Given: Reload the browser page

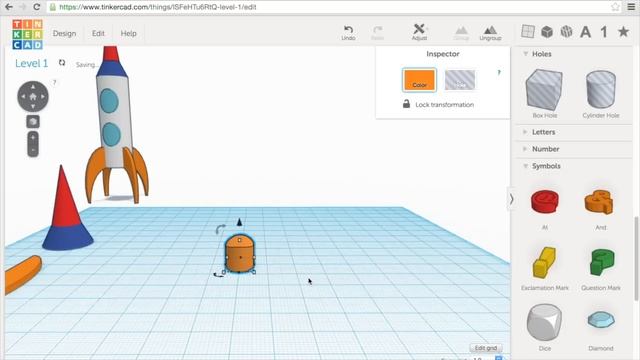Looking at the screenshot, I should click(36, 7).
